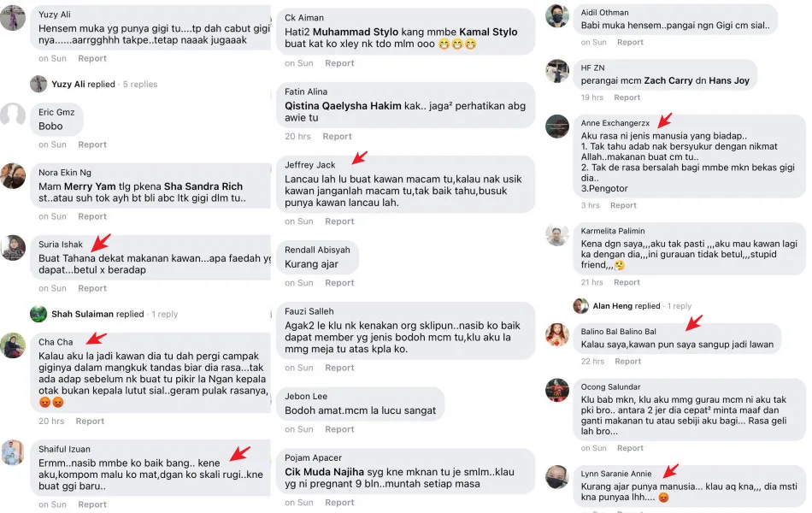
Task: Open Anne Exchangerzx's profile avatar
Action: click(557, 127)
